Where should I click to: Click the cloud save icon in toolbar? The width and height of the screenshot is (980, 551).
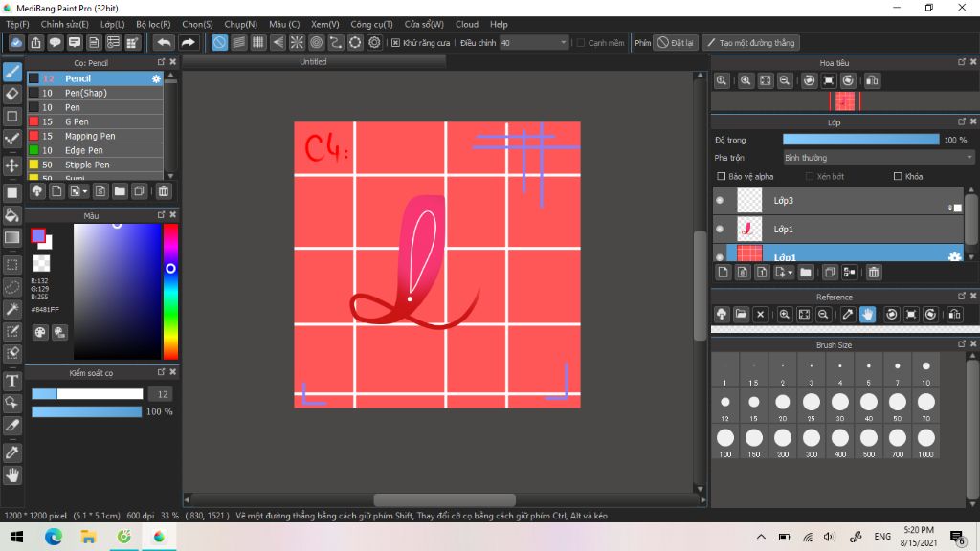(16, 42)
